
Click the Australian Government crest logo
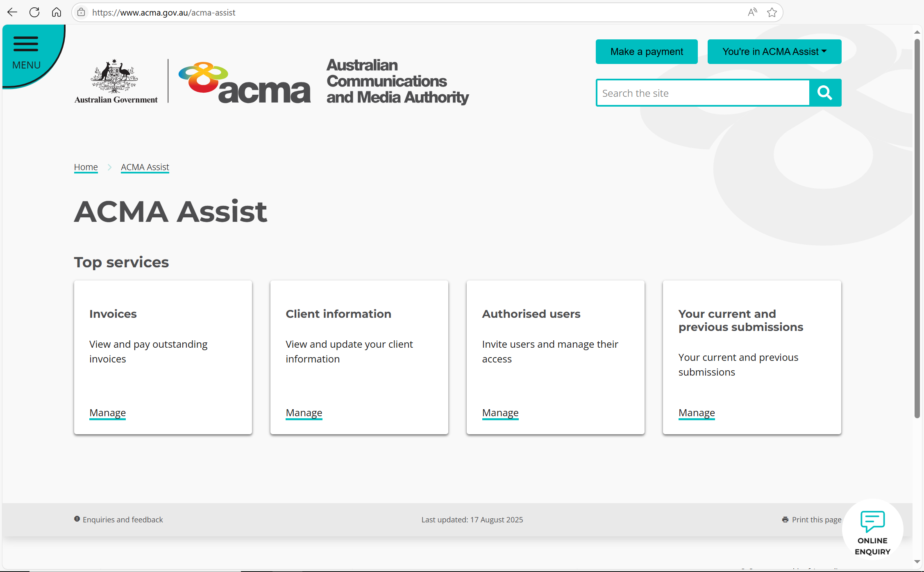pos(116,81)
